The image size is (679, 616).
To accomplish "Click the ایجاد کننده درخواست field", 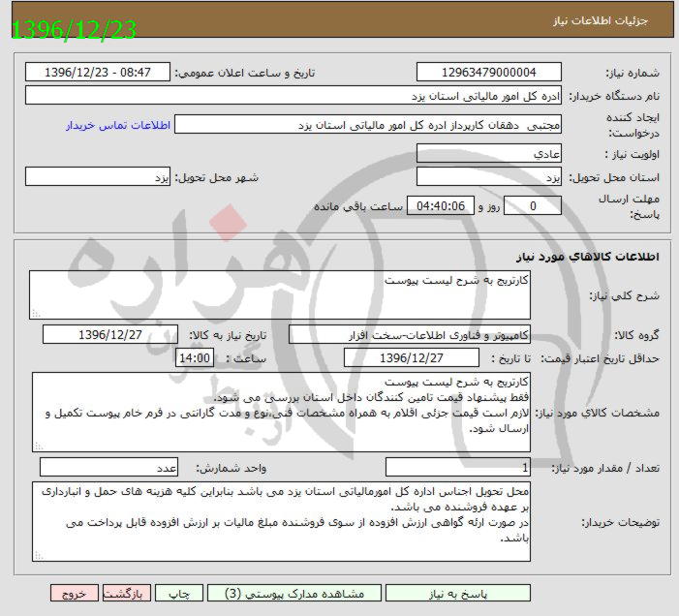I will coord(368,125).
